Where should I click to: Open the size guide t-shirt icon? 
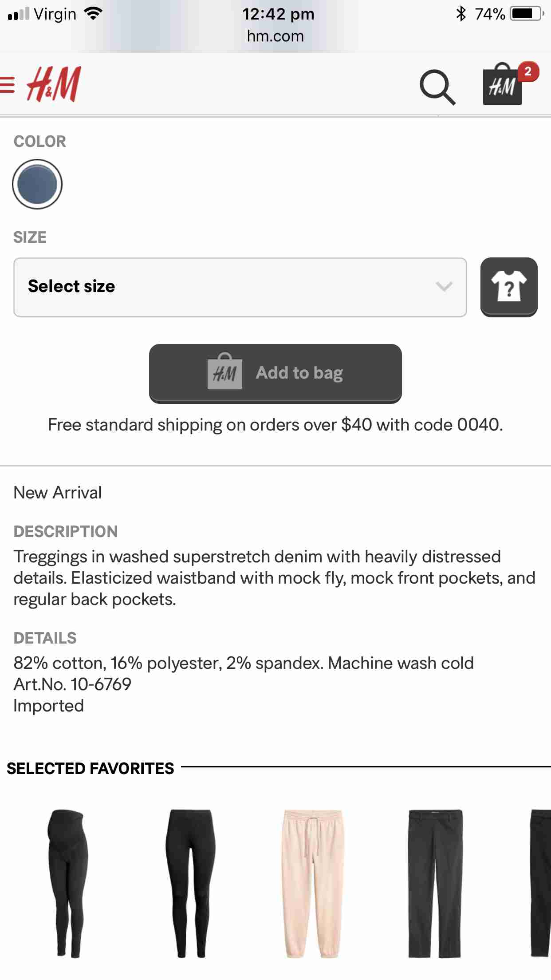tap(509, 287)
